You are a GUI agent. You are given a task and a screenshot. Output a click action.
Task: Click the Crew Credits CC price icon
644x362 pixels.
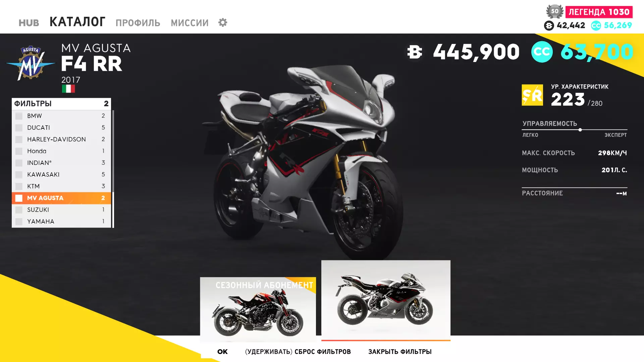(542, 52)
